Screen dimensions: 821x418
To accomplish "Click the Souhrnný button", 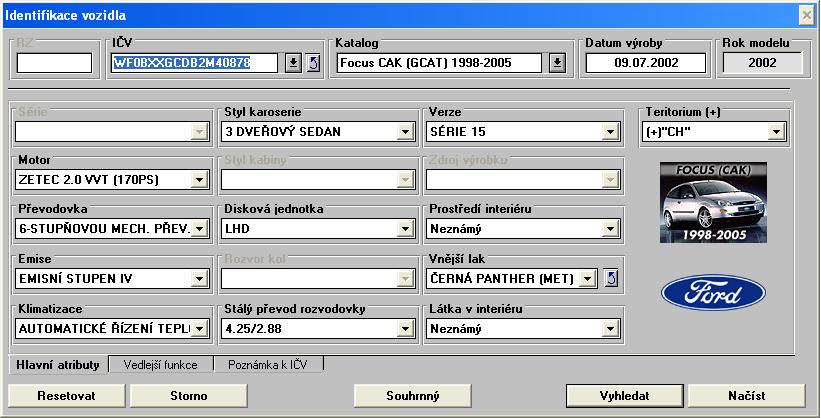I will point(413,396).
